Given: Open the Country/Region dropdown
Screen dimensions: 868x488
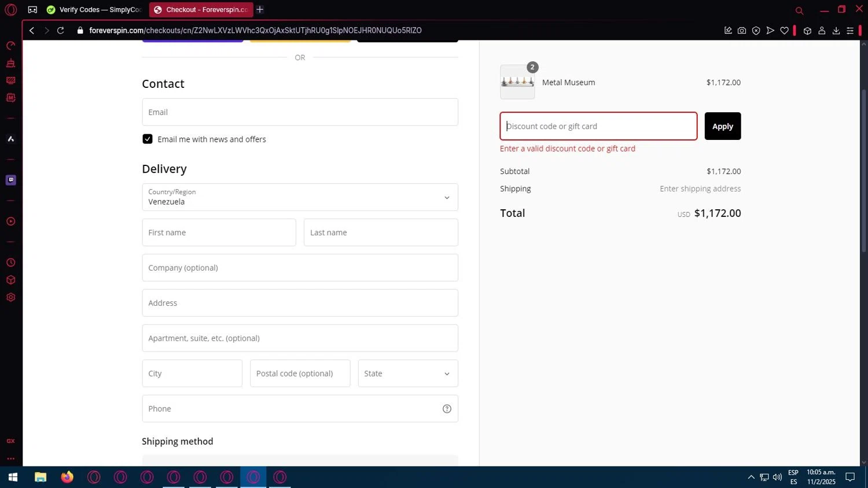Looking at the screenshot, I should (x=300, y=197).
